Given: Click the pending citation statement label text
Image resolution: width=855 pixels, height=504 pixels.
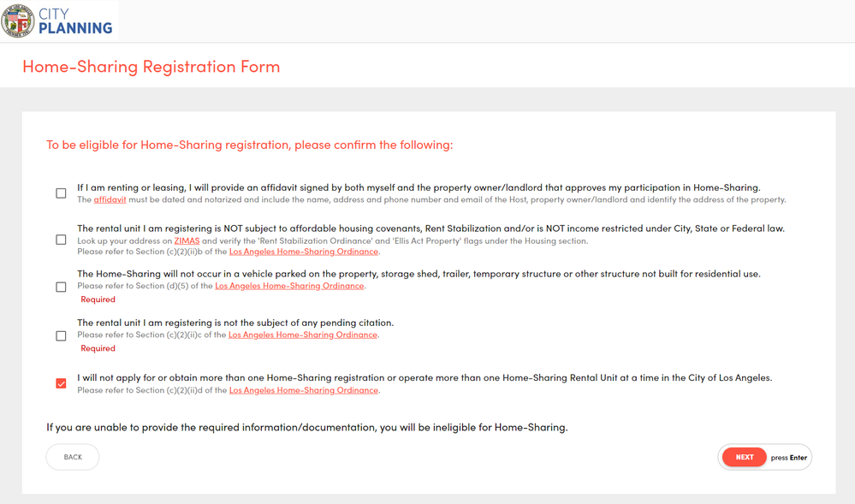Looking at the screenshot, I should point(235,323).
